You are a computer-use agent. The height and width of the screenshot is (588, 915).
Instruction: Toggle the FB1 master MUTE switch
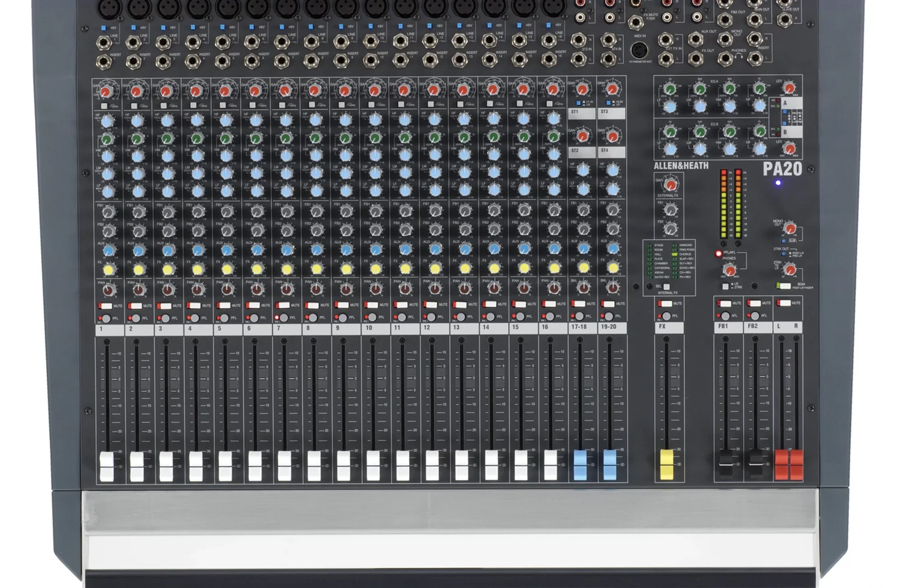[725, 303]
